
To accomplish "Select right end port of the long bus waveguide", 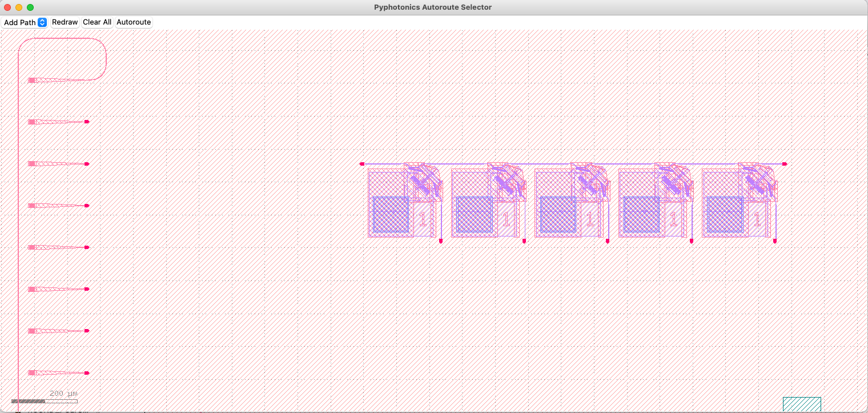I will pos(785,164).
